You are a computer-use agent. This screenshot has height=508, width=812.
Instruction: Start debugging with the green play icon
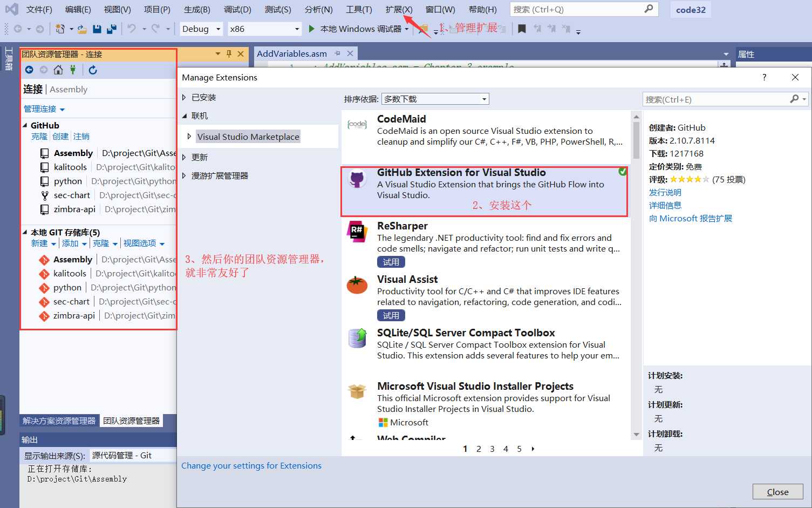[311, 29]
